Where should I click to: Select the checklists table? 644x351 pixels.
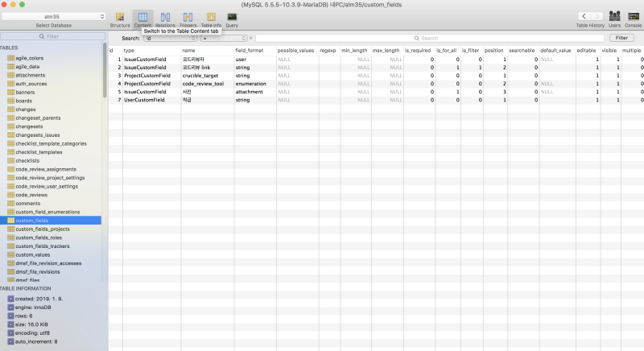pos(27,160)
